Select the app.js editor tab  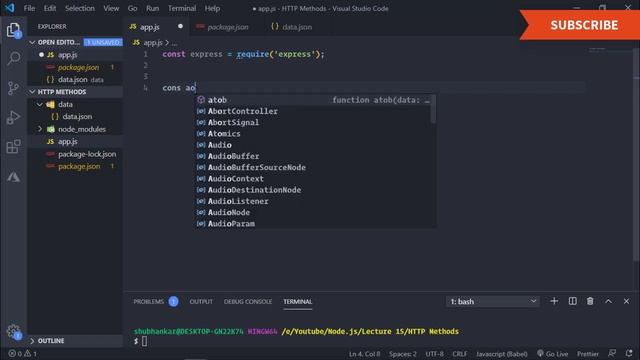(x=156, y=27)
